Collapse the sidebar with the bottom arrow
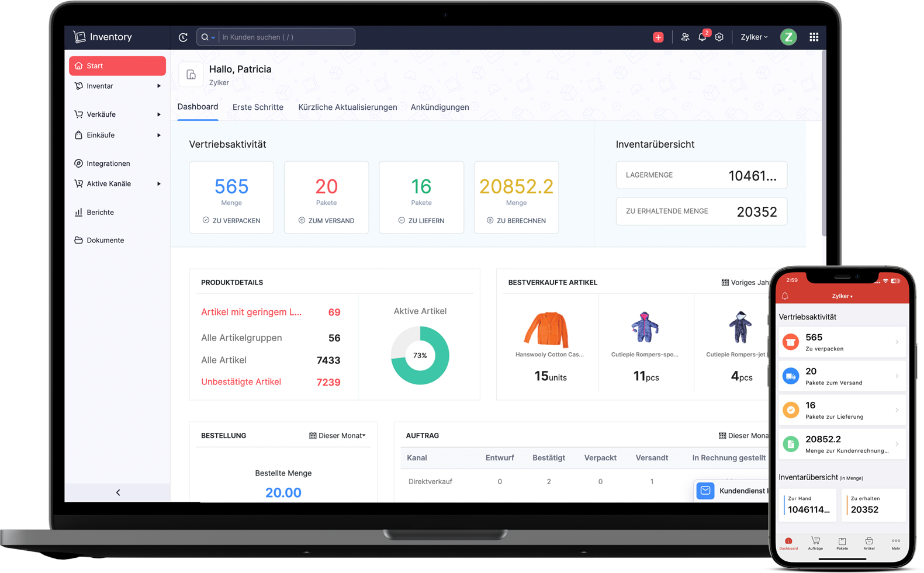This screenshot has width=924, height=573. pyautogui.click(x=118, y=492)
